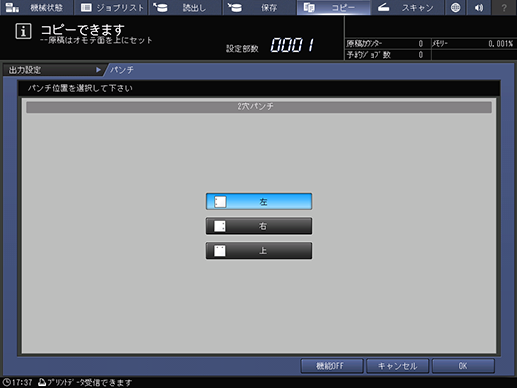This screenshot has width=517, height=388.
Task: Click the パンチ位置を選択して下さい instruction text
Action: coord(80,88)
